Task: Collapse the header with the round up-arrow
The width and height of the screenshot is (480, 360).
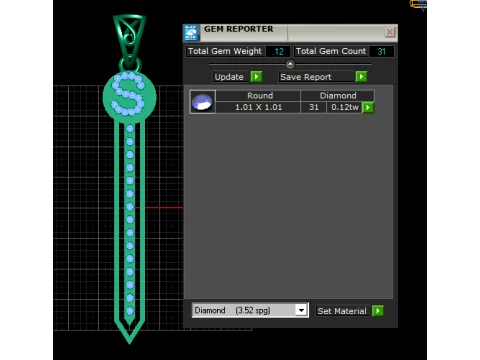Action: point(290,64)
